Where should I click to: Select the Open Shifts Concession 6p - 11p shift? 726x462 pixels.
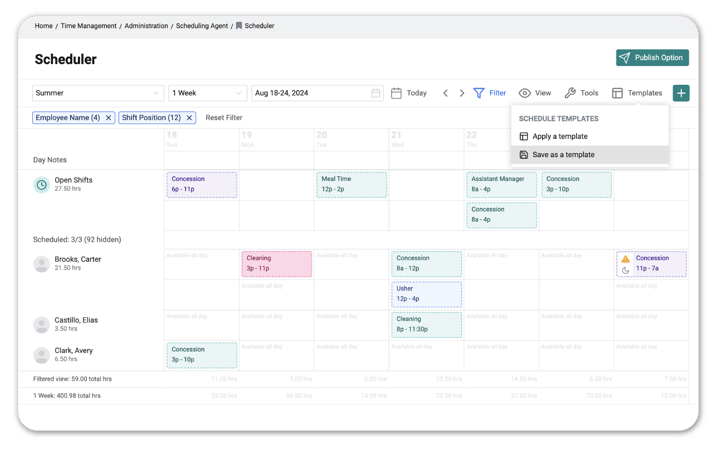point(201,185)
